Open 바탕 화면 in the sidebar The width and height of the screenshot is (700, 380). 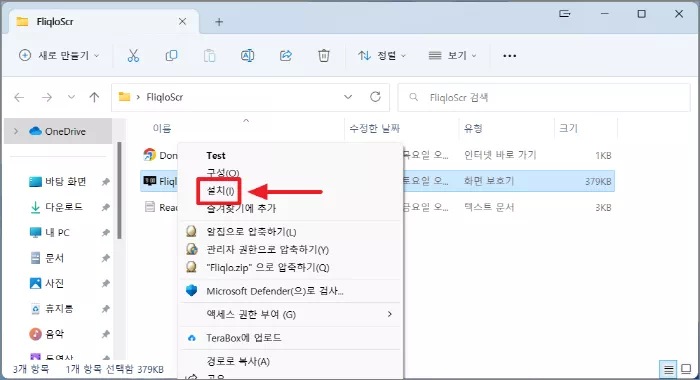click(58, 182)
